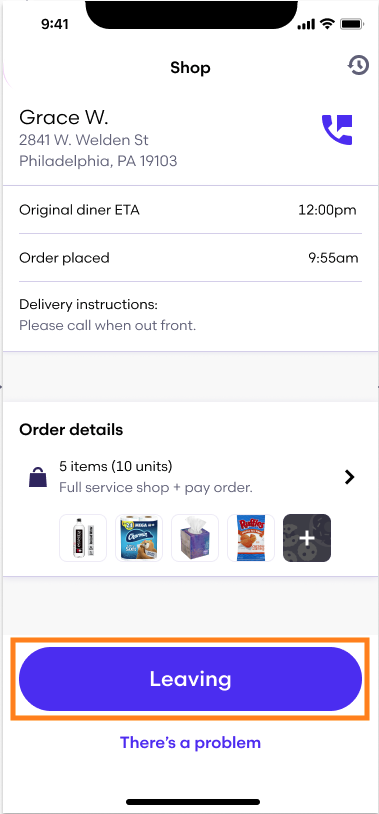Select the Order placed row
This screenshot has height=814, width=379.
(190, 257)
